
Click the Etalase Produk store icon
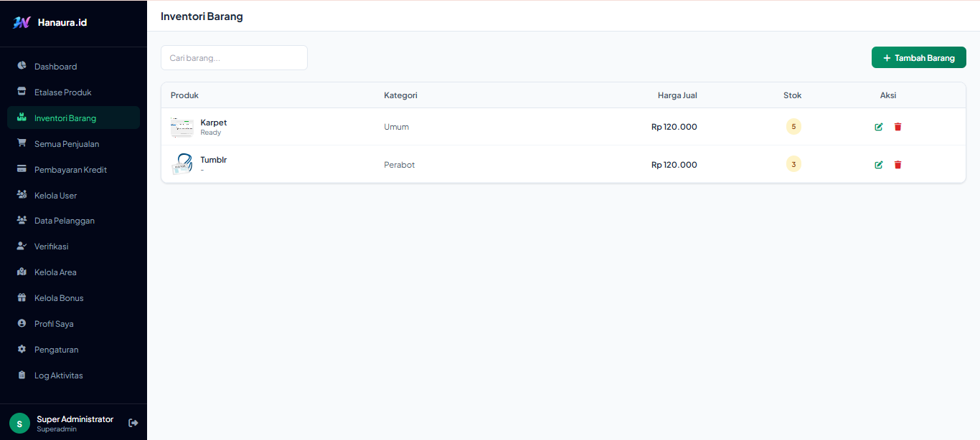tap(22, 92)
